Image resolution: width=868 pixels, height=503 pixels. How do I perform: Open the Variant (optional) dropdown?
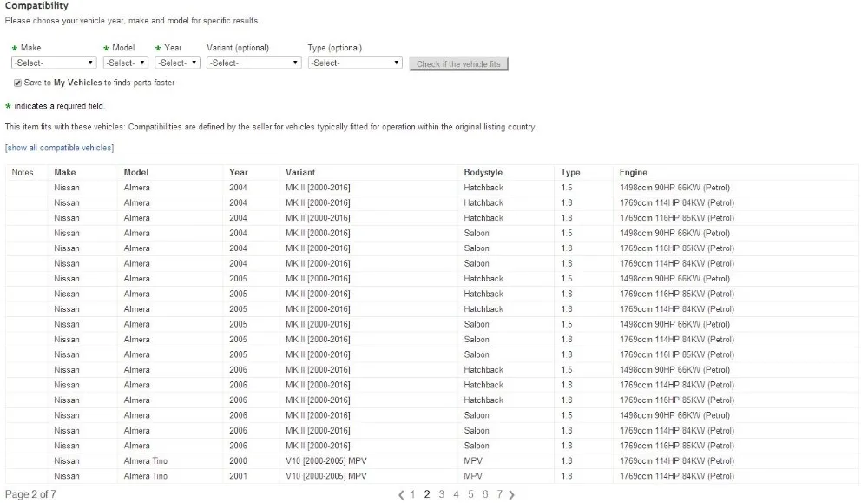coord(254,63)
